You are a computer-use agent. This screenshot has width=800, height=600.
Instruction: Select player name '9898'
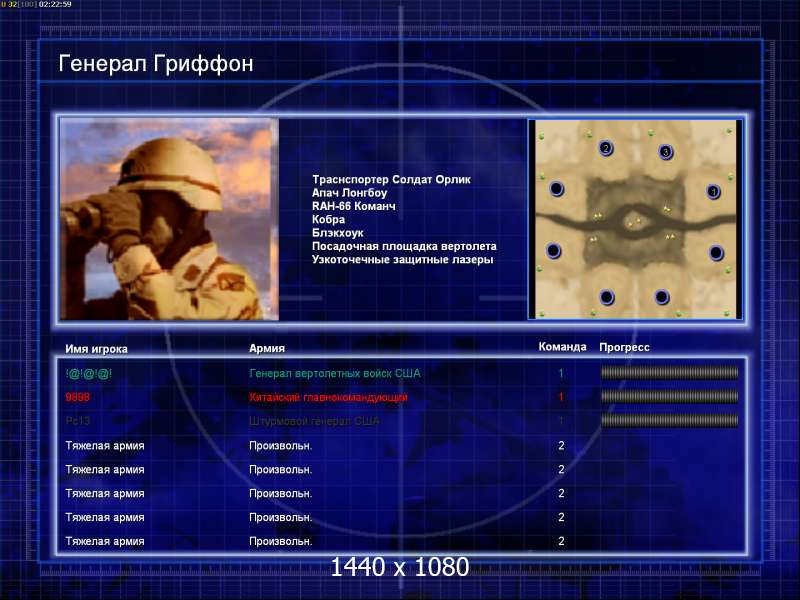(x=78, y=397)
